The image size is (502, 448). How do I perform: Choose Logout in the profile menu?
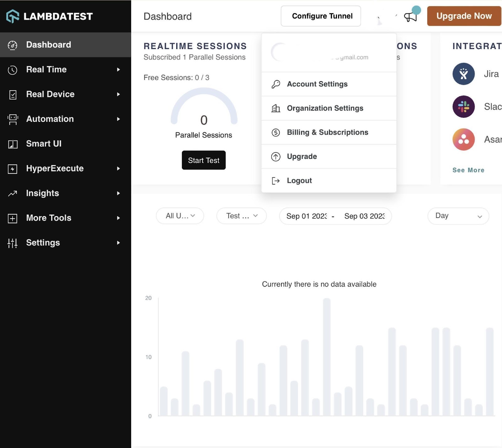coord(329,181)
